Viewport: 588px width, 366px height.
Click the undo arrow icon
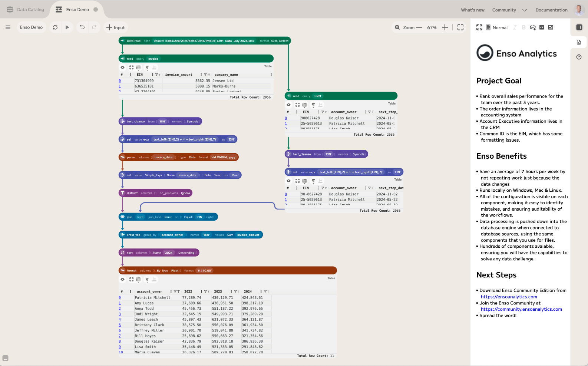coord(82,27)
